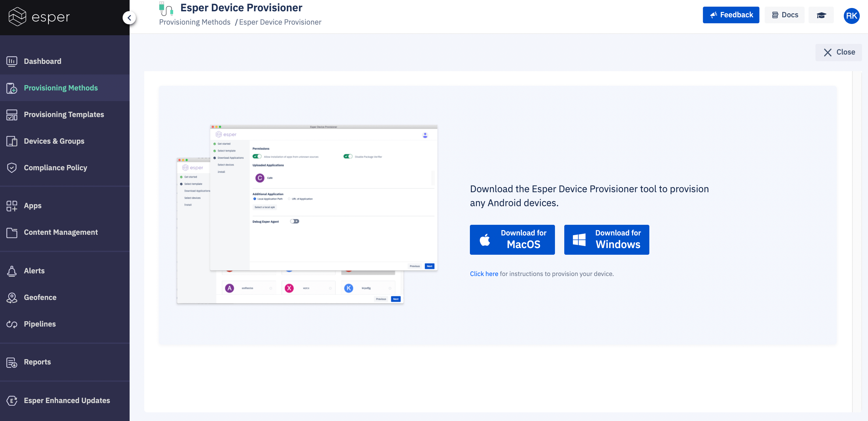The width and height of the screenshot is (868, 421).
Task: Select Esper Enhanced Updates in the sidebar
Action: (x=12, y=400)
